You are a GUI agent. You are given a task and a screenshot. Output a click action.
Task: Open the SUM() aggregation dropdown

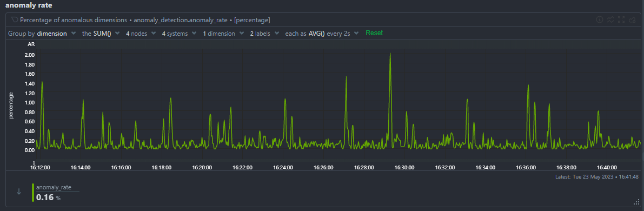click(101, 34)
